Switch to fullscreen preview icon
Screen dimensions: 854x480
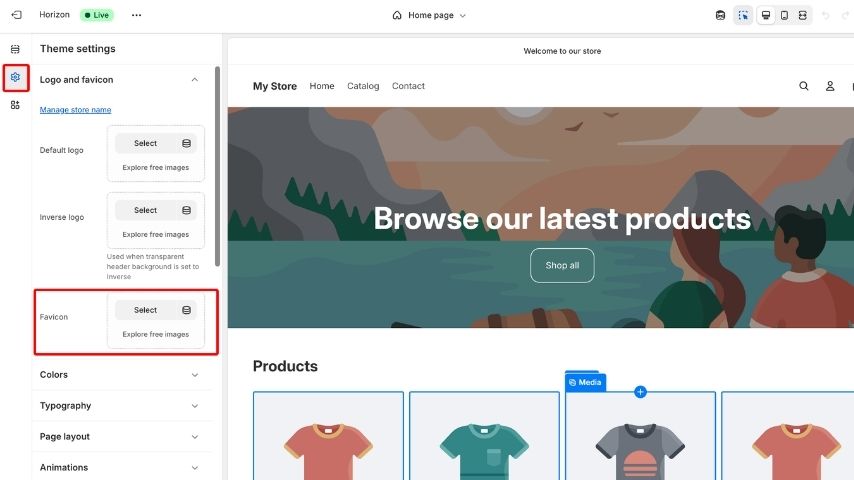tap(802, 15)
